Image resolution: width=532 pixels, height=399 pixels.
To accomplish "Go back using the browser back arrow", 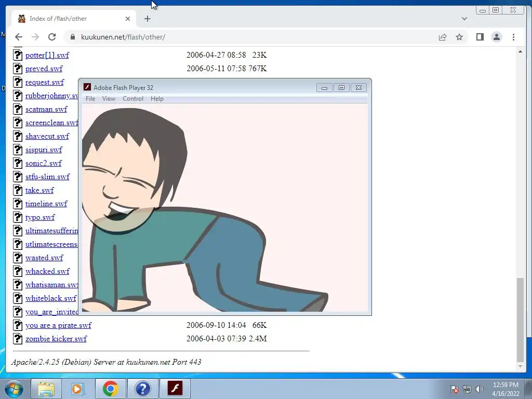I will (x=19, y=37).
